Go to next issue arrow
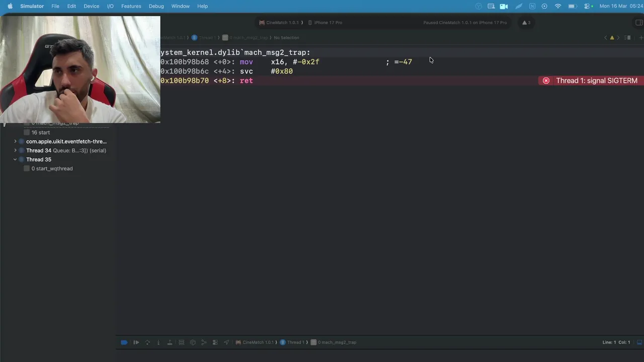The height and width of the screenshot is (362, 644). click(618, 38)
